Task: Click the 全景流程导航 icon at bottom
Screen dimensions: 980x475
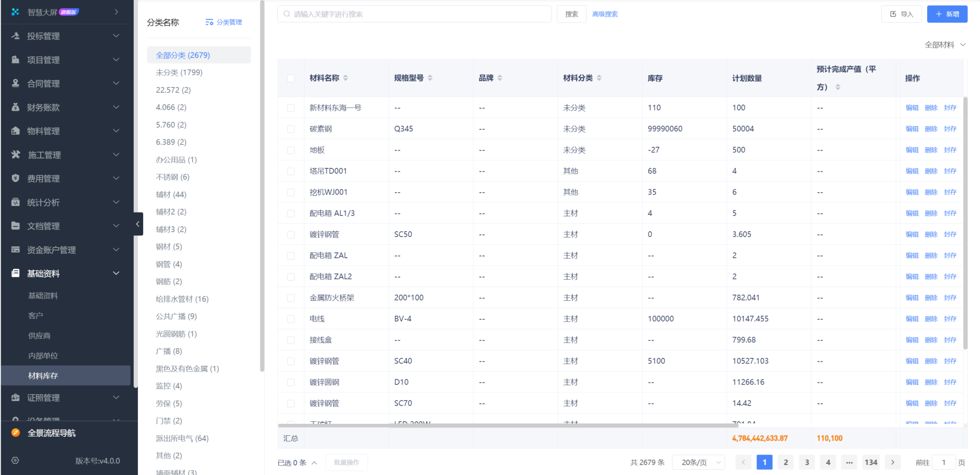Action: click(14, 433)
